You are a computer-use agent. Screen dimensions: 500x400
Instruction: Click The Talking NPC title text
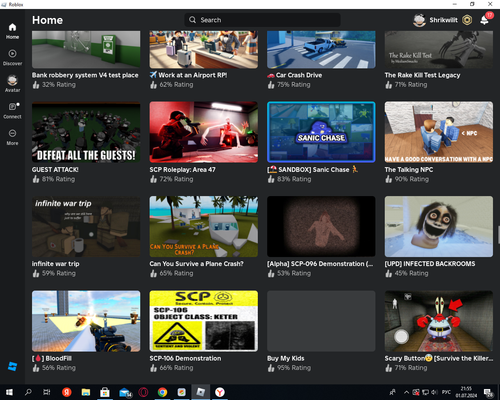(x=409, y=169)
